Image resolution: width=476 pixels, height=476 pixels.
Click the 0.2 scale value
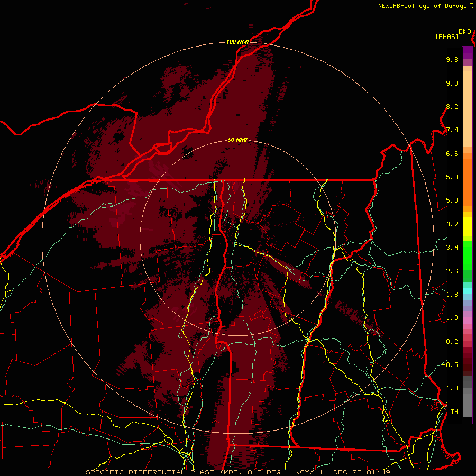pyautogui.click(x=452, y=342)
